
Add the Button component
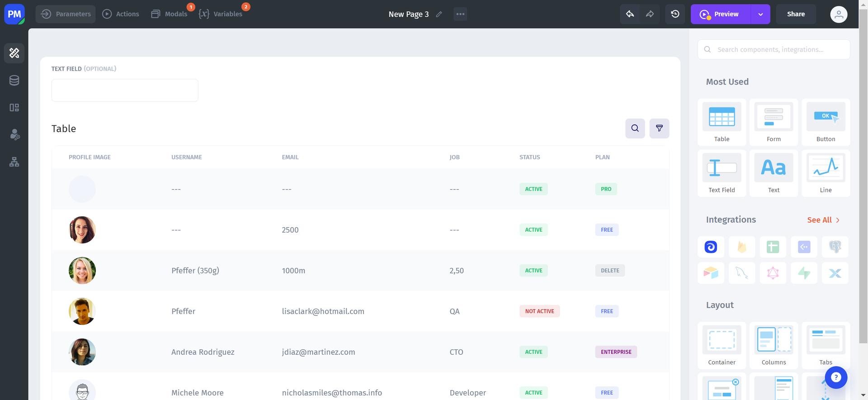click(826, 122)
